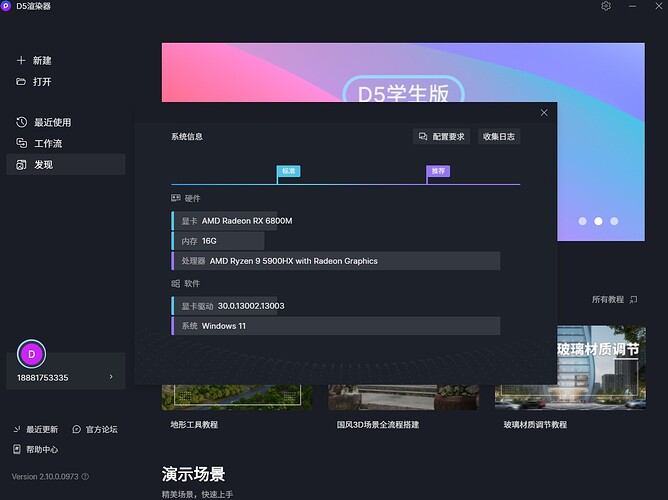Click the software section icon beside 软件
The height and width of the screenshot is (500, 668).
click(x=176, y=283)
